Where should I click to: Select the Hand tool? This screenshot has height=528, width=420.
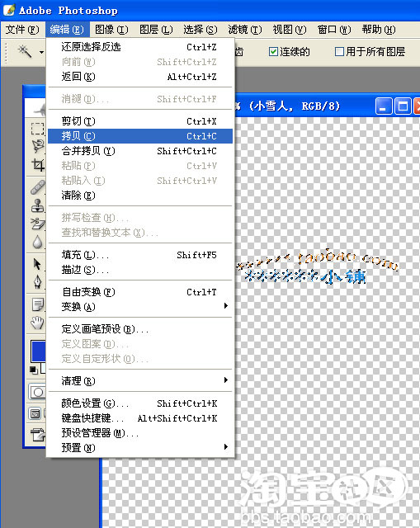click(37, 323)
